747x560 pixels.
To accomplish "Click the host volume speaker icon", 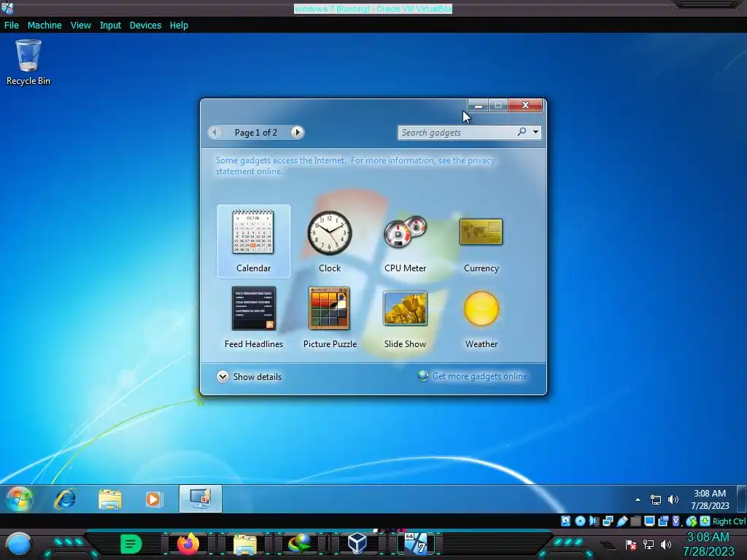I will (666, 544).
